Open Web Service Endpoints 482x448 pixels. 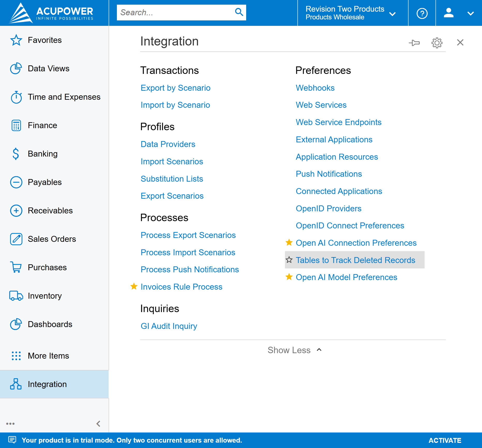339,122
